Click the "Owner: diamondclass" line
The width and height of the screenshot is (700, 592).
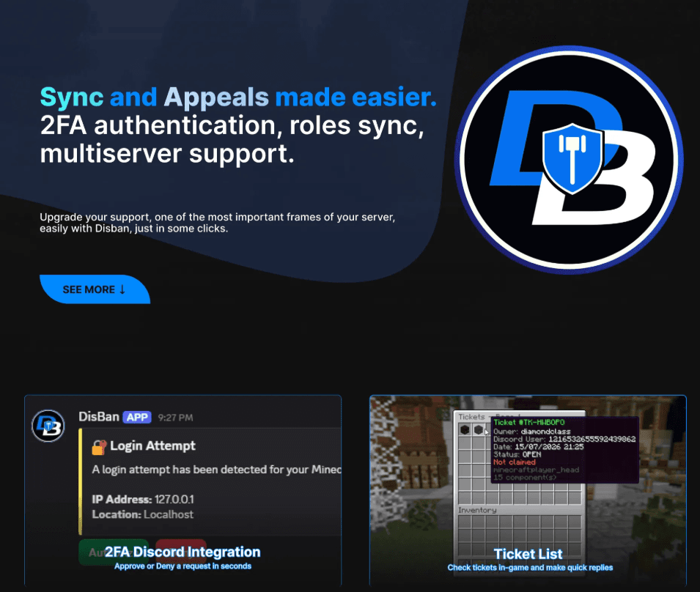[x=531, y=432]
